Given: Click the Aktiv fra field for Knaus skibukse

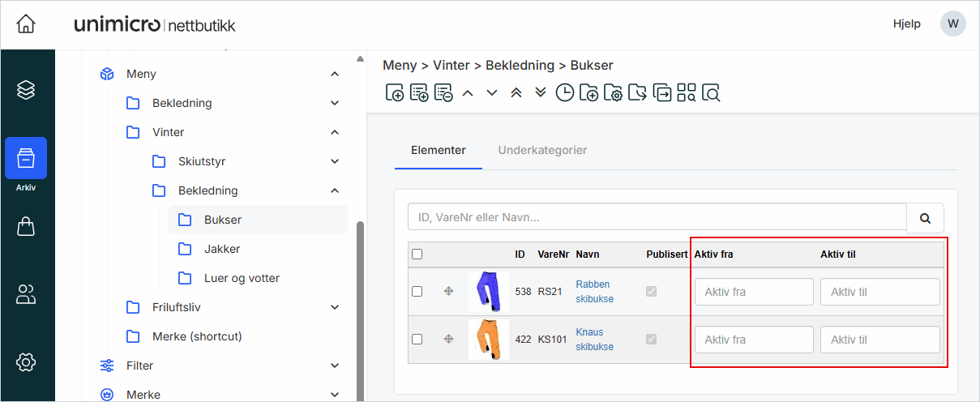Looking at the screenshot, I should (x=753, y=340).
